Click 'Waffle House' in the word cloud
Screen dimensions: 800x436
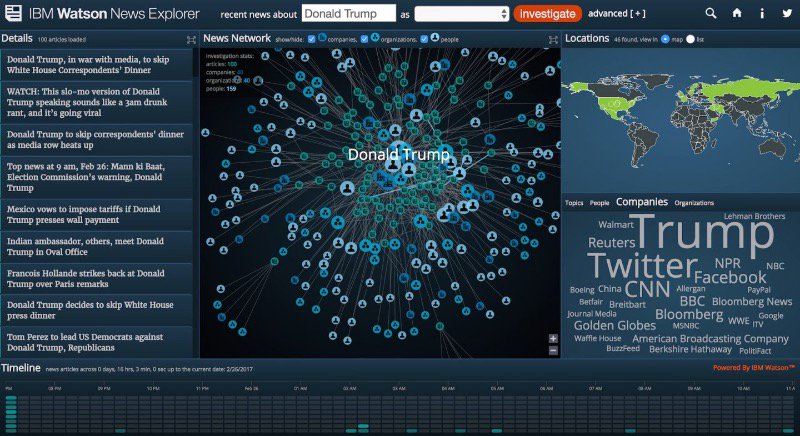tap(597, 338)
